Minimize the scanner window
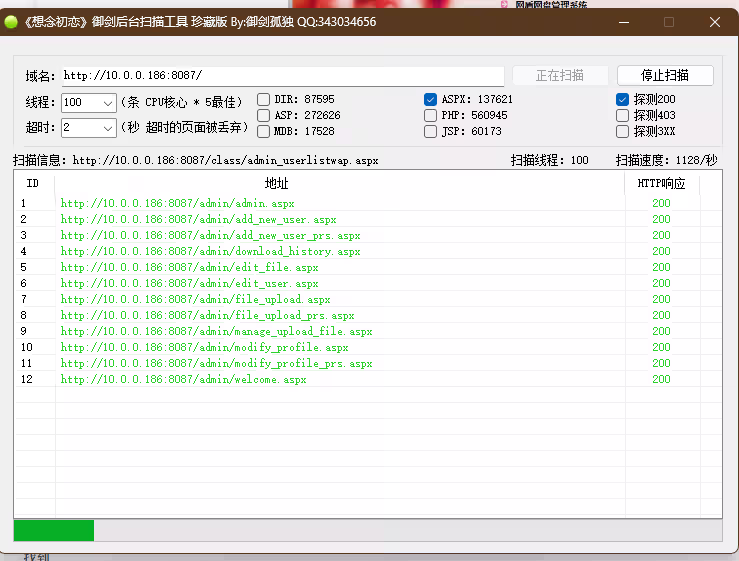739x561 pixels. point(623,21)
